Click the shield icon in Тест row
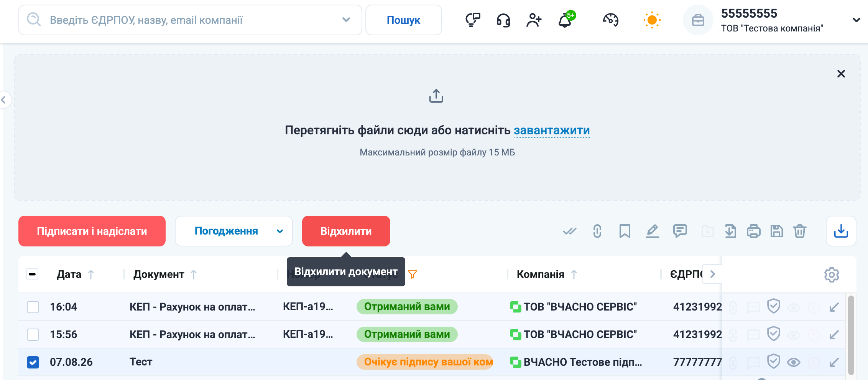 [x=774, y=362]
